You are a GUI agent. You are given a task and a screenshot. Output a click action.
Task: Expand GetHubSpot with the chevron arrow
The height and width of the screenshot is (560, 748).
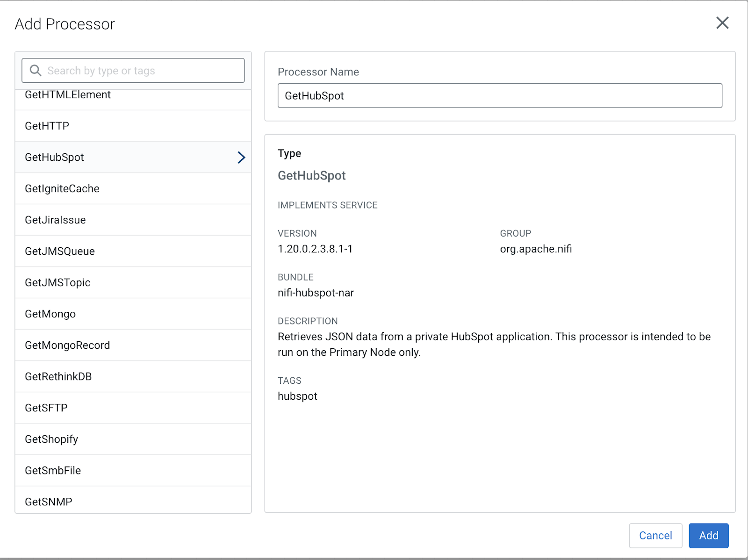[x=241, y=158]
